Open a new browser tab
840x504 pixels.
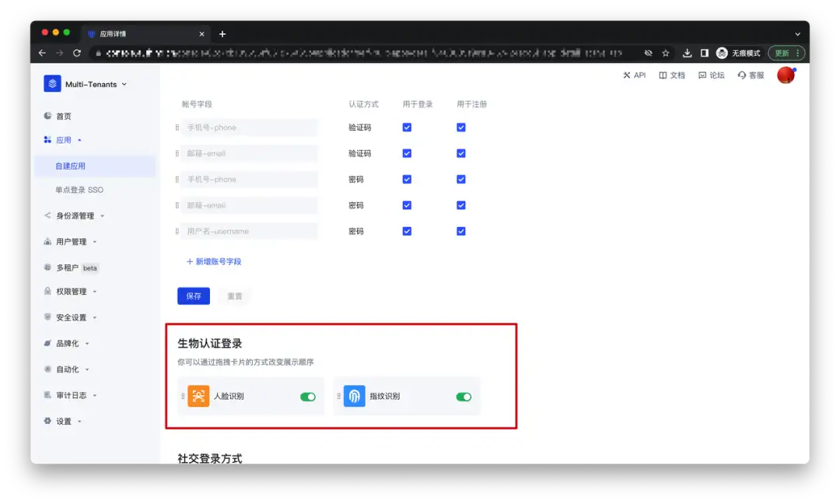pyautogui.click(x=222, y=33)
